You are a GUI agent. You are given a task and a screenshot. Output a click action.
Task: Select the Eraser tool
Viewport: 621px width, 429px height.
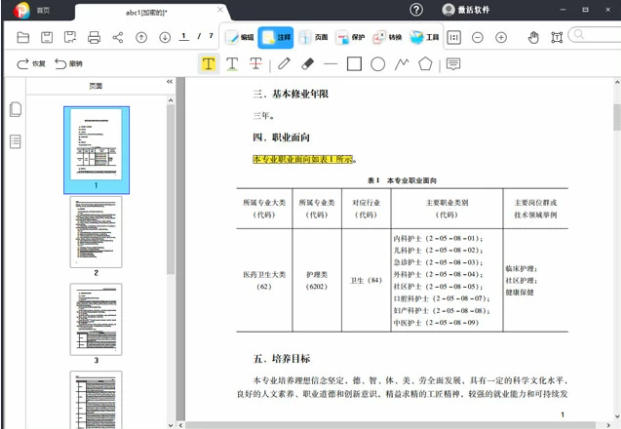(x=307, y=63)
